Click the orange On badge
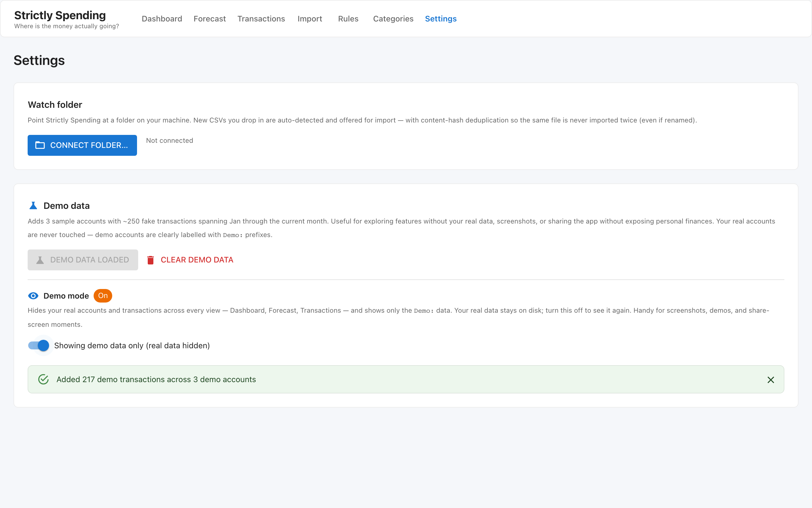The height and width of the screenshot is (508, 812). click(x=103, y=296)
